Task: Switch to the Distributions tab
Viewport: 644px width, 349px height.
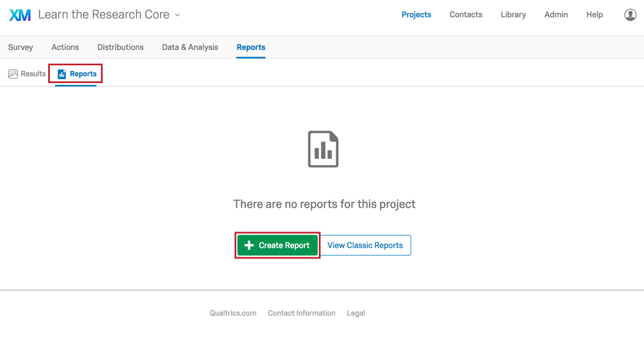Action: (120, 47)
